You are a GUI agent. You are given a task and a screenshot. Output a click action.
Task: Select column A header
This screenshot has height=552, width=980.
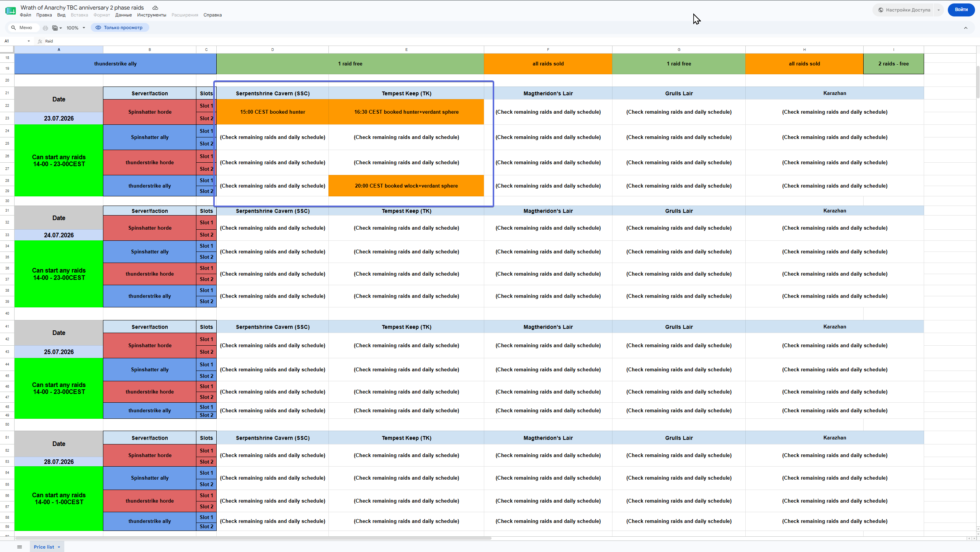(59, 50)
